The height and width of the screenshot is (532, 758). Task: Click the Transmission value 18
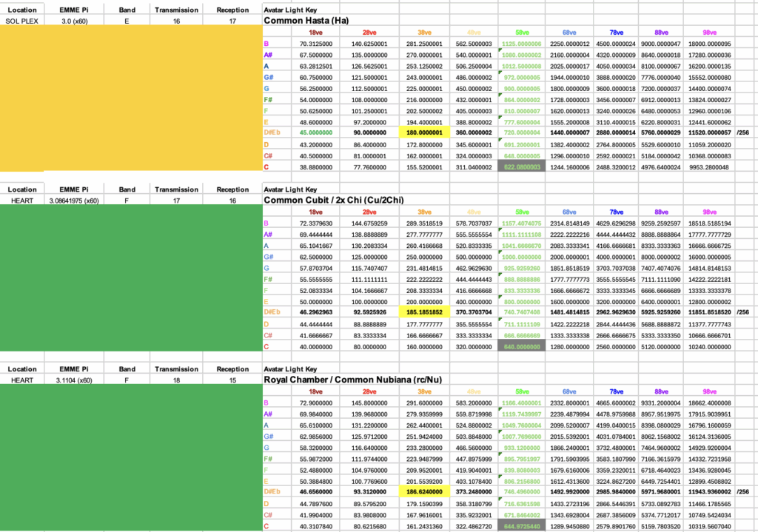tap(177, 380)
